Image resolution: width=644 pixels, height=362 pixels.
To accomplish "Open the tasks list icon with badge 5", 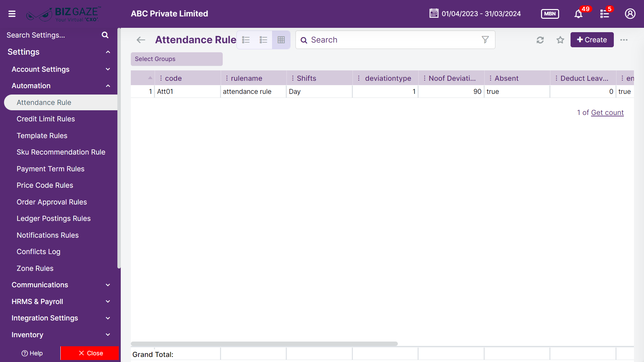I will click(604, 14).
